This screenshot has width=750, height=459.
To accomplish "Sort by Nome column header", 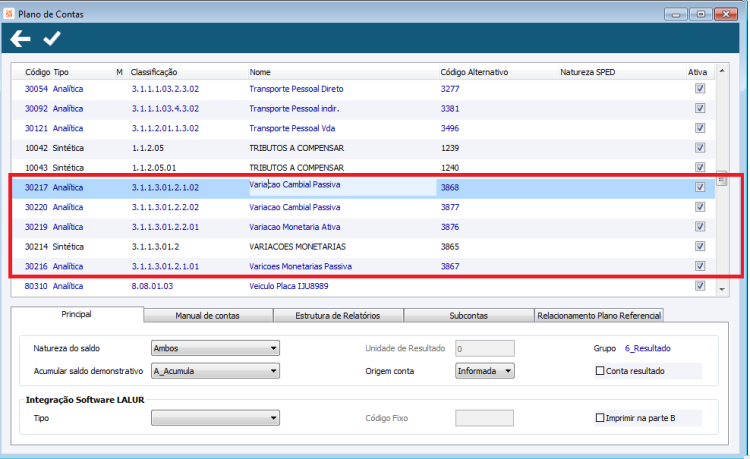I will (x=260, y=72).
